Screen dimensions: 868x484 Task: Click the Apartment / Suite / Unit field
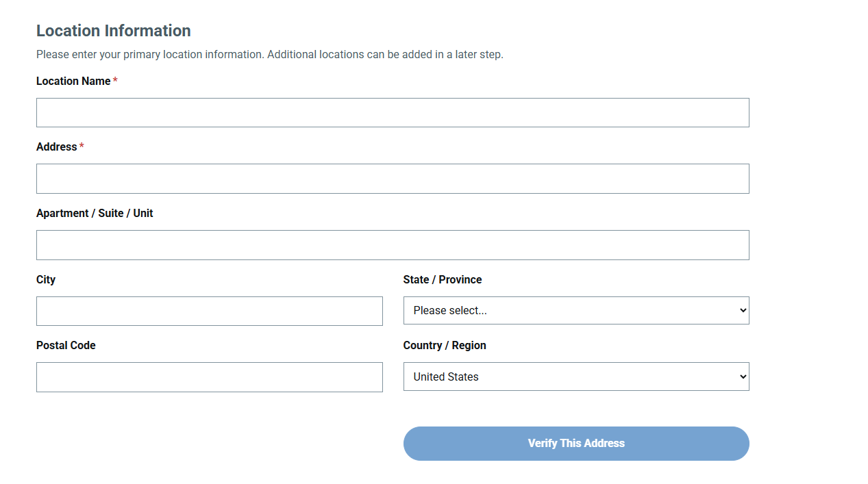pyautogui.click(x=392, y=244)
